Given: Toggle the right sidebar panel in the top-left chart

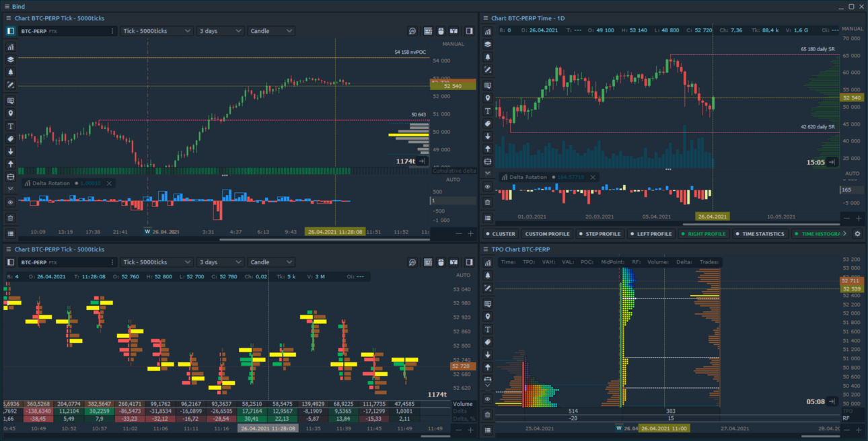Looking at the screenshot, I should point(469,31).
